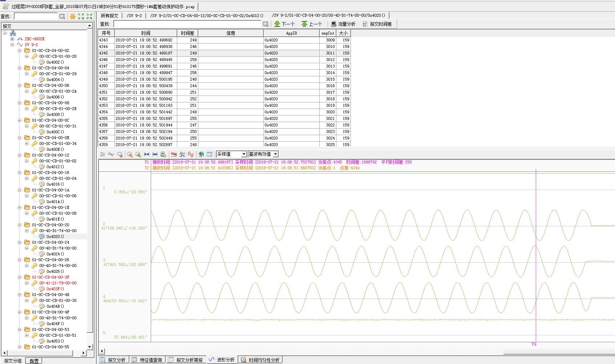Collapse the root network tree node
The image size is (615, 364).
click(x=5, y=33)
